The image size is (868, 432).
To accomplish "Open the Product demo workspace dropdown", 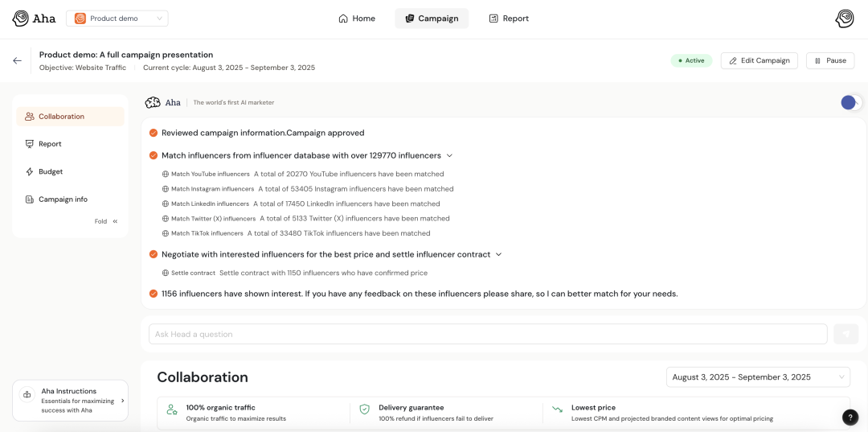I will tap(117, 19).
